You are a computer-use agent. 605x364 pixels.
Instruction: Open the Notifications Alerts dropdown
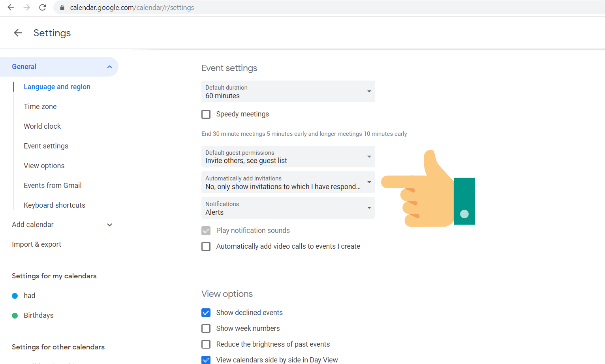[x=288, y=208]
